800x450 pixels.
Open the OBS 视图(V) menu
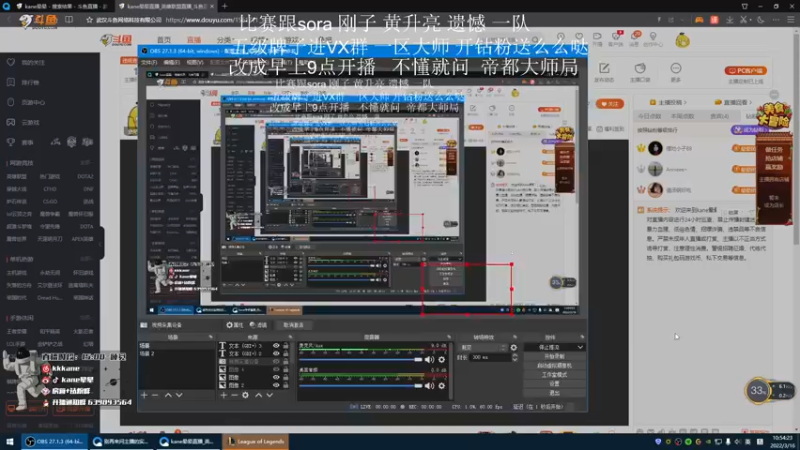[195, 62]
